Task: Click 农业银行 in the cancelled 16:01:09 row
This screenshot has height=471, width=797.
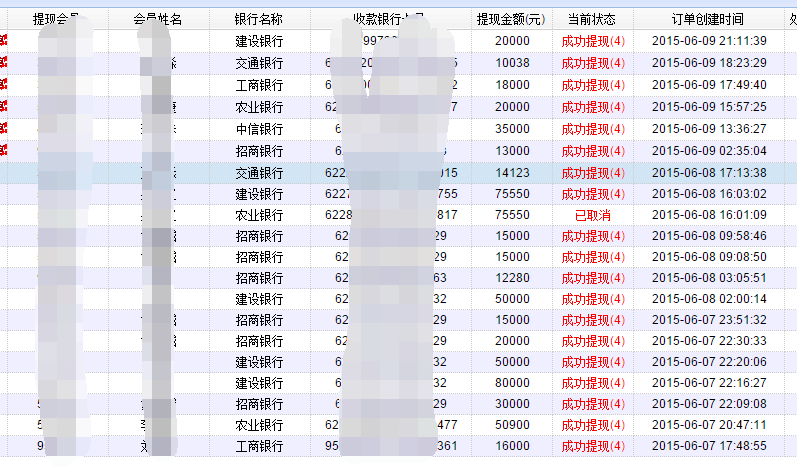Action: point(259,215)
